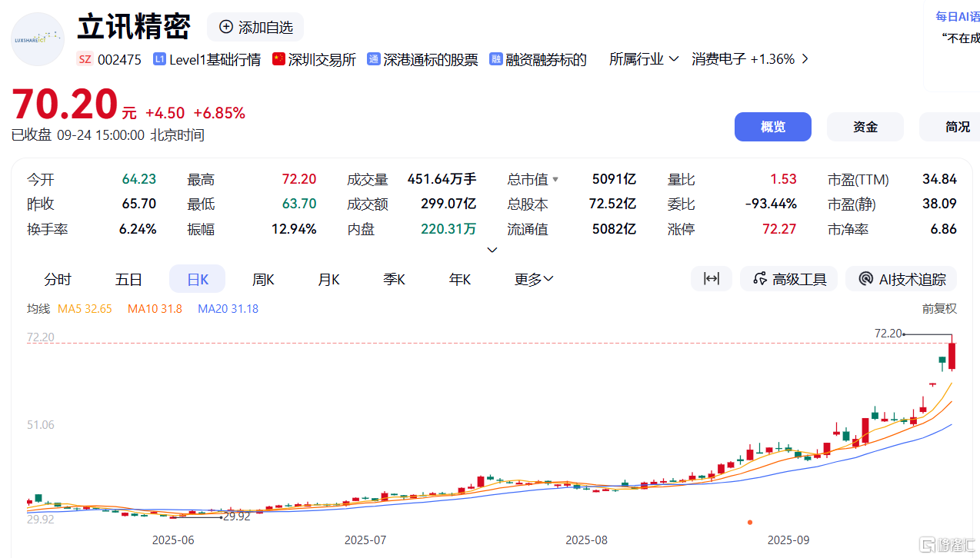Click the chart width-fit icon beside 高级工具
Image resolution: width=980 pixels, height=558 pixels.
[x=711, y=278]
